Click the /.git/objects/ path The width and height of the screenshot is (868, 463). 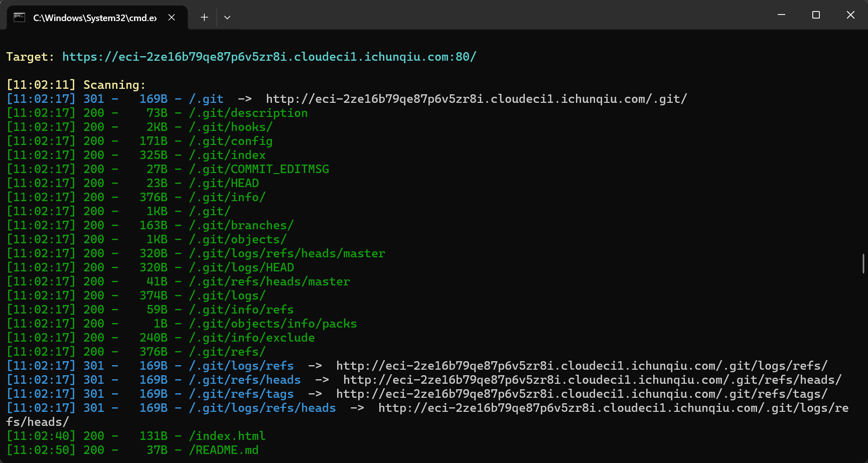coord(238,239)
